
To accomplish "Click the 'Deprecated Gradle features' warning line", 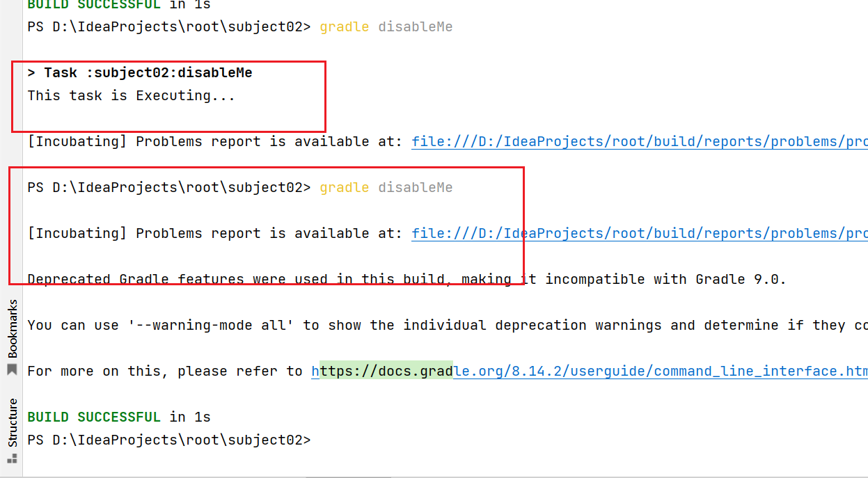I will (x=407, y=279).
